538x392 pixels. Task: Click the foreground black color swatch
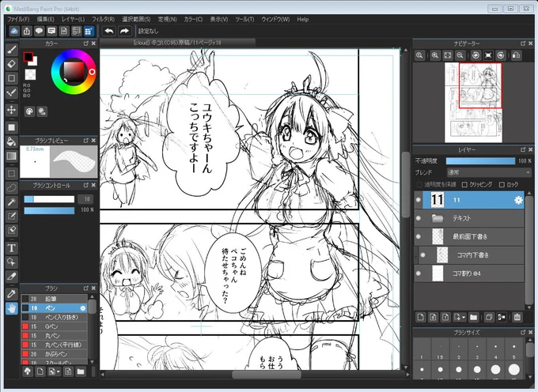click(x=28, y=57)
